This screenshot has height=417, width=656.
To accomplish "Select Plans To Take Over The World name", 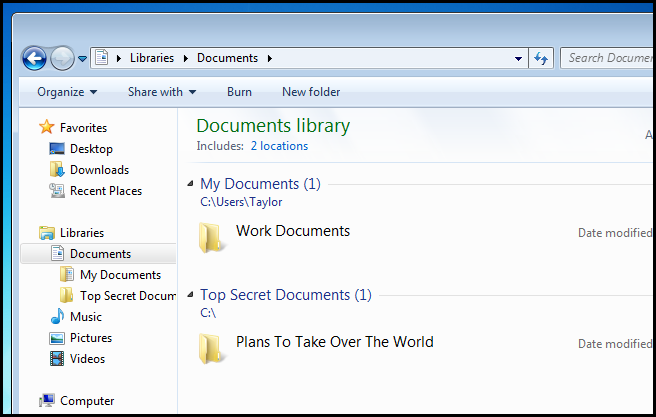I will (335, 342).
